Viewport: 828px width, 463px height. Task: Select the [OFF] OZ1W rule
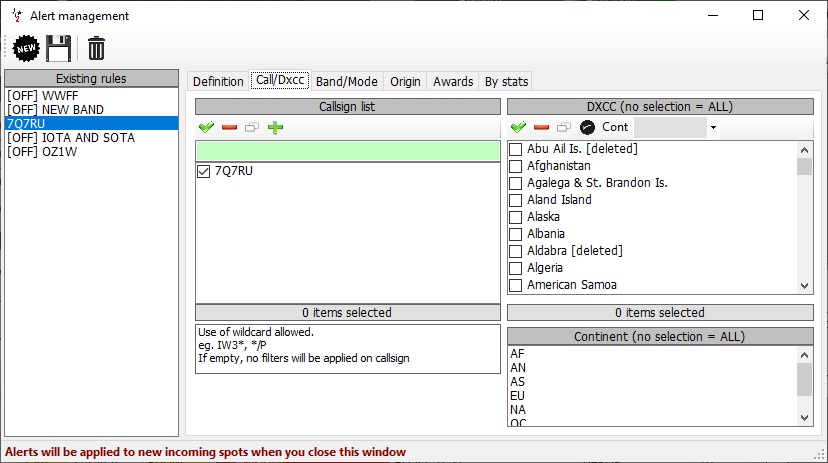tap(91, 152)
